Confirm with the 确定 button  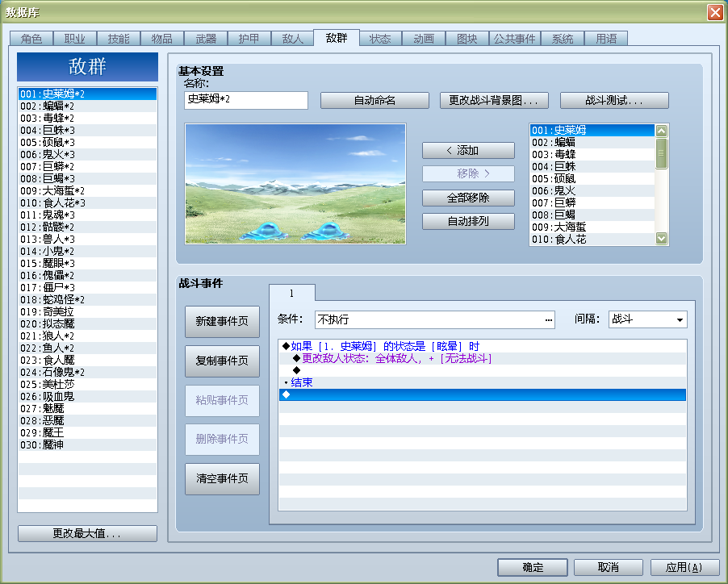(x=533, y=567)
